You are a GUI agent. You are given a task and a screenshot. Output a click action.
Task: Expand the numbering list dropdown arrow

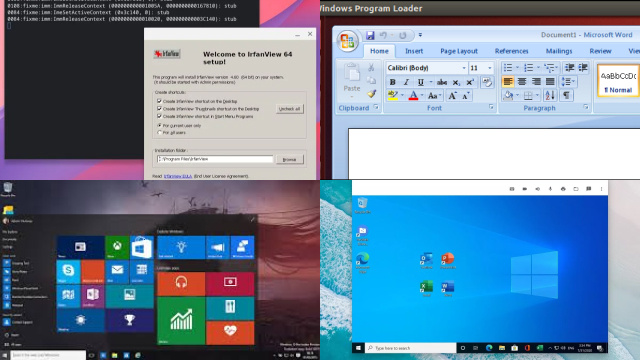(538, 68)
